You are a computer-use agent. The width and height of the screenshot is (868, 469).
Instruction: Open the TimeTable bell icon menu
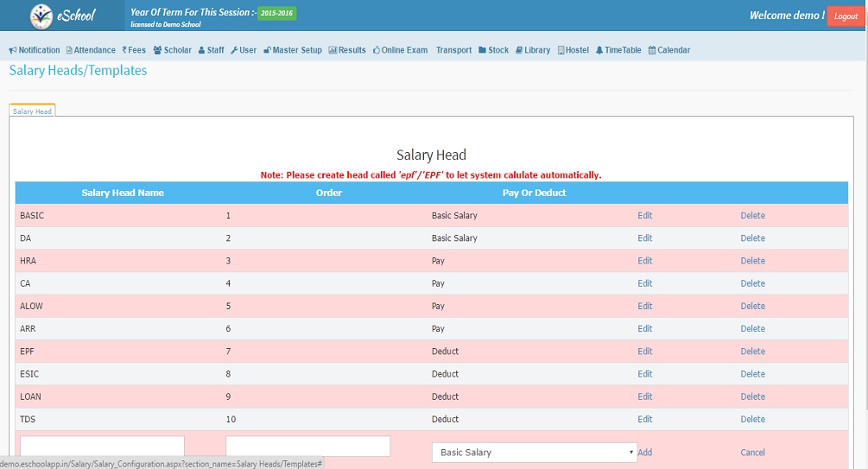coord(599,50)
